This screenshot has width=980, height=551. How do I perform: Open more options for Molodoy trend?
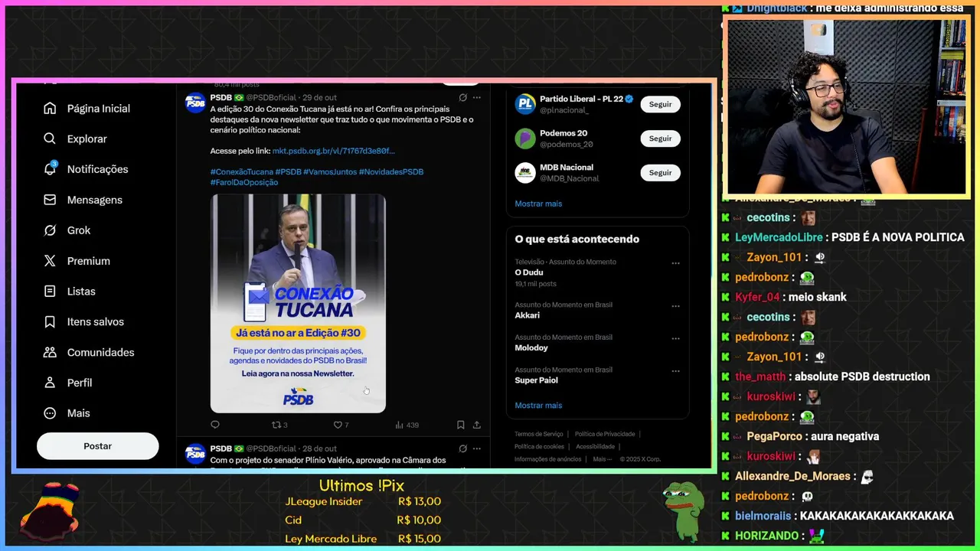point(675,338)
